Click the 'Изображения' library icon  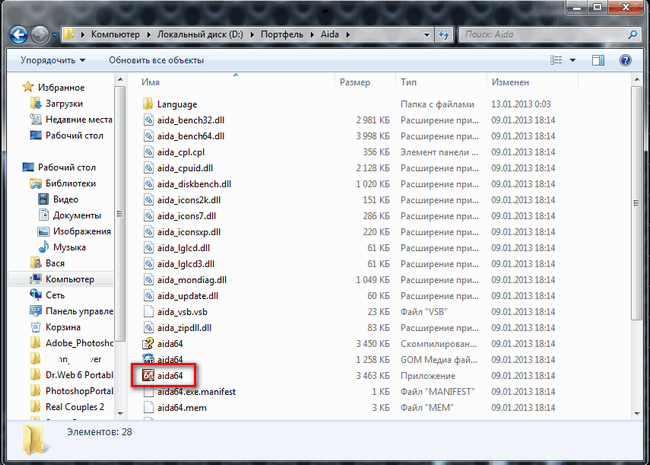pyautogui.click(x=43, y=231)
